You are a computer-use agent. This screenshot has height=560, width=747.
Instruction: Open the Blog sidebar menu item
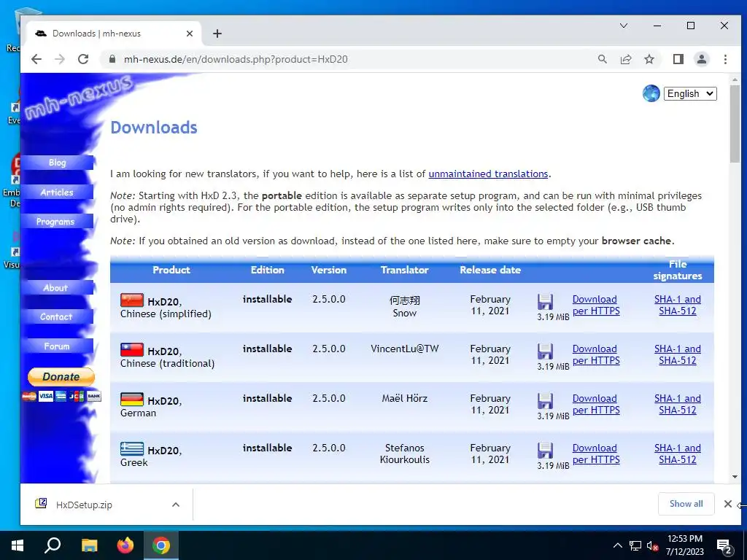coord(57,163)
